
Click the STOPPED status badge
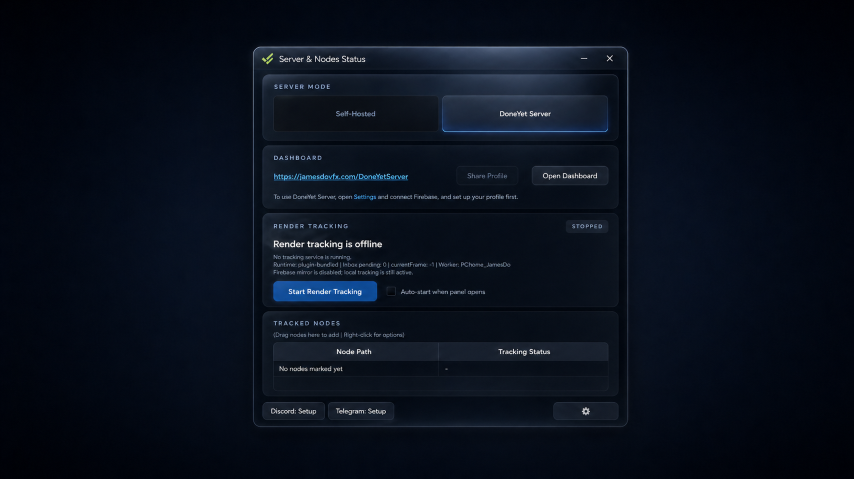[x=587, y=226]
